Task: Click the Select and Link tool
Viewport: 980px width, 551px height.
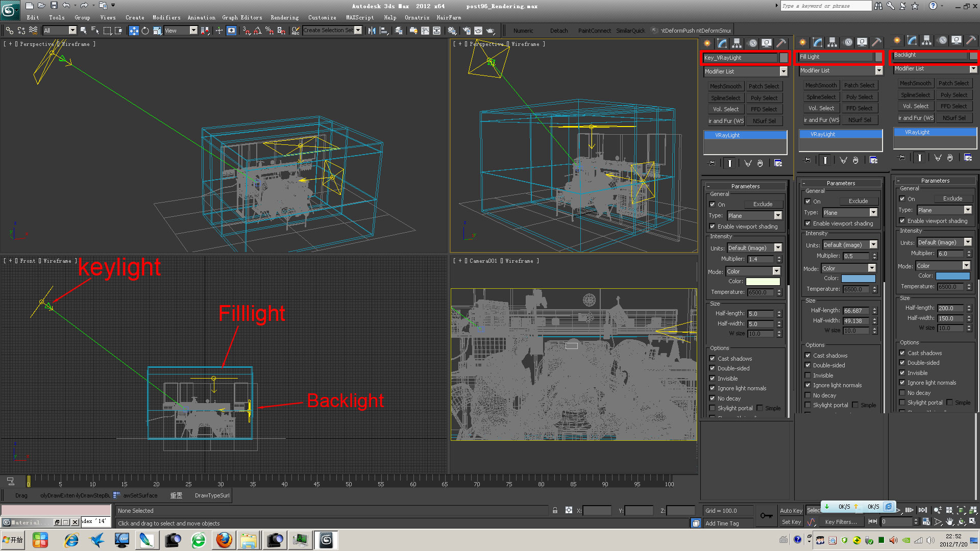Action: pos(9,31)
